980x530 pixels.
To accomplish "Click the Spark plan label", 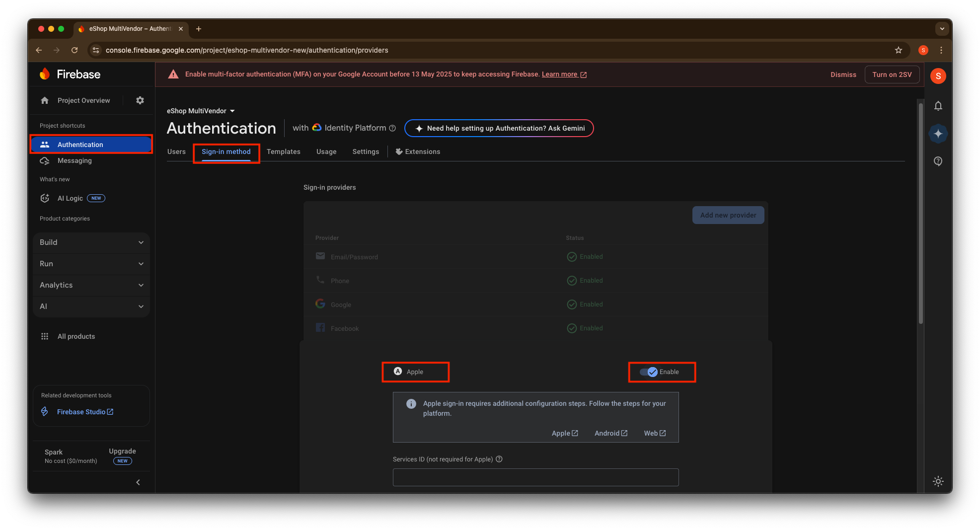I will [x=53, y=452].
